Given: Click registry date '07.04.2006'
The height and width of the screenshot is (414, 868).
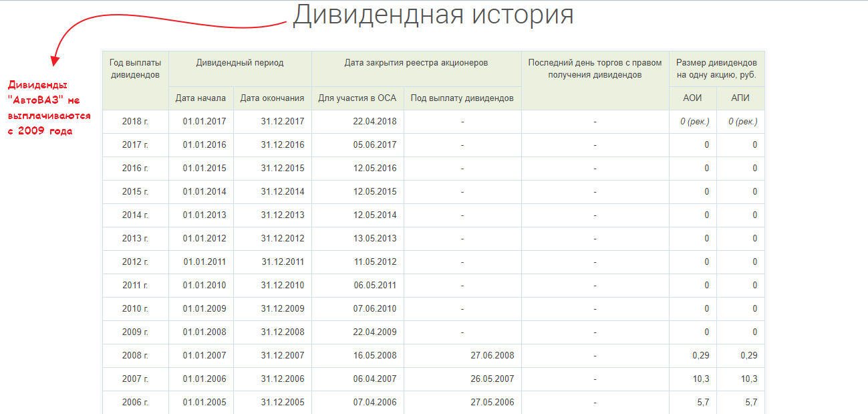Looking at the screenshot, I should tap(375, 403).
